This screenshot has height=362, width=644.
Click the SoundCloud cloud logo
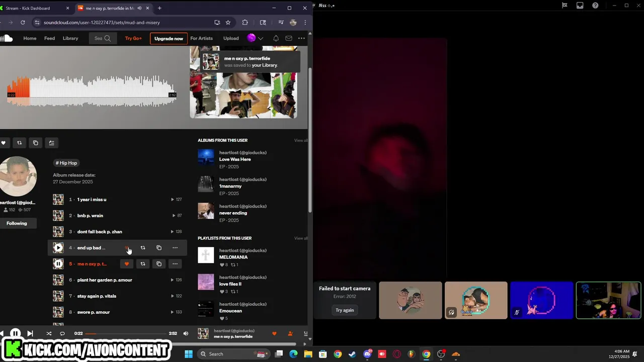tap(6, 38)
